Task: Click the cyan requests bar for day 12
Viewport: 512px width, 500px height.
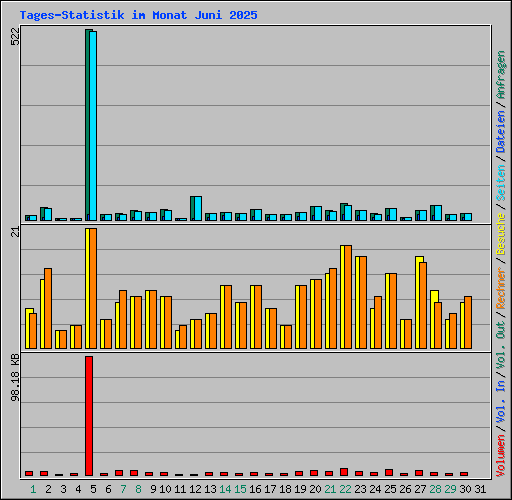Action: (x=198, y=209)
